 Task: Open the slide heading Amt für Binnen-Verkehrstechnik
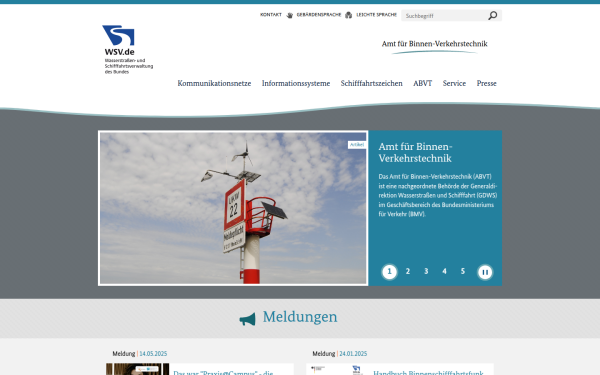point(415,152)
